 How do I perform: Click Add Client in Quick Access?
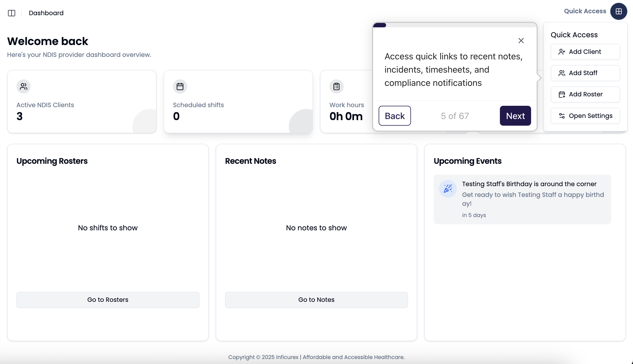pyautogui.click(x=585, y=52)
